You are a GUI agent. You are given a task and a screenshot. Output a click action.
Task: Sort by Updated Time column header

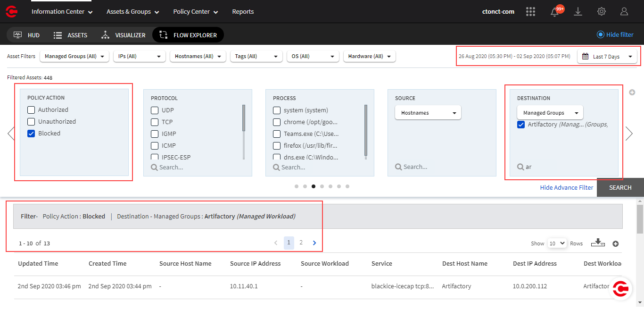tap(38, 263)
